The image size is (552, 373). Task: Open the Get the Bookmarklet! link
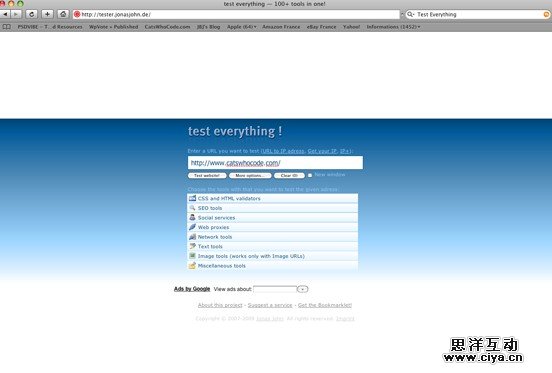(325, 305)
